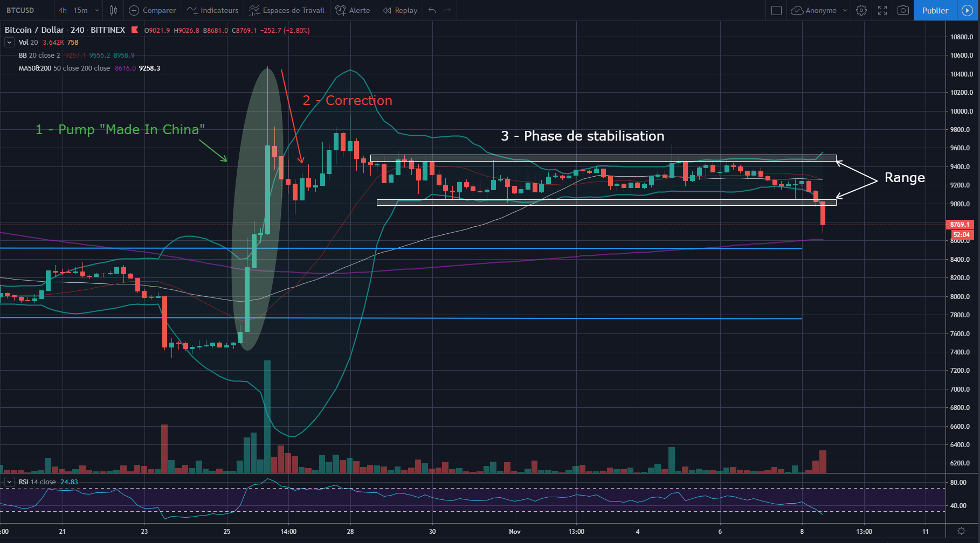Open the timeframe dropdown next to 15m

96,10
